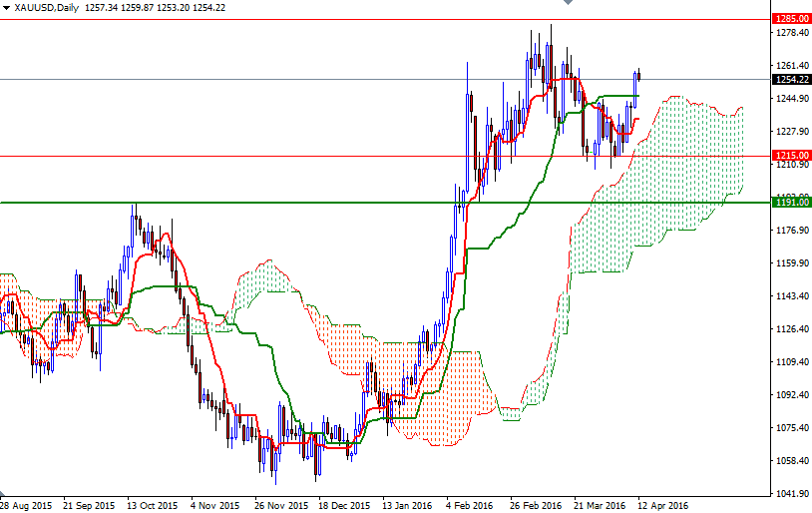Click the 21 Mar 2016 date label

click(600, 505)
